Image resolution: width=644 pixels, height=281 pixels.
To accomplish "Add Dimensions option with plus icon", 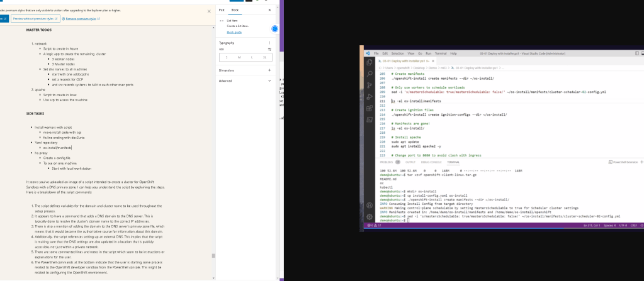I will 269,70.
